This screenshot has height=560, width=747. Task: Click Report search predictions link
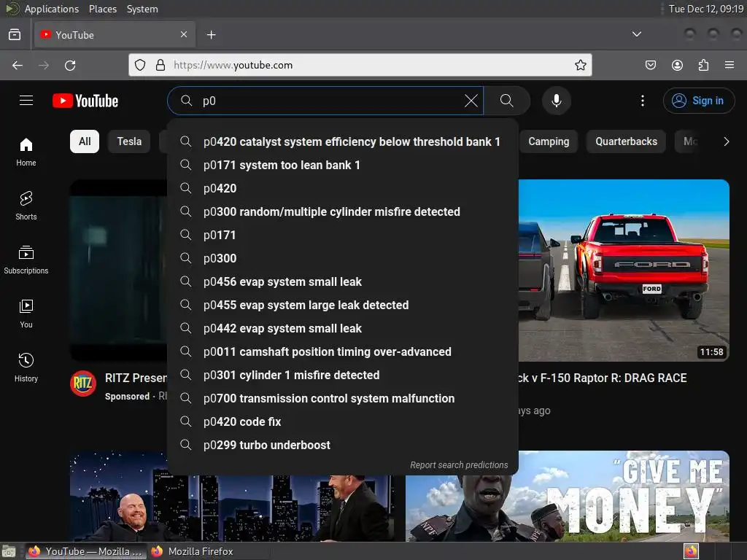pos(460,464)
